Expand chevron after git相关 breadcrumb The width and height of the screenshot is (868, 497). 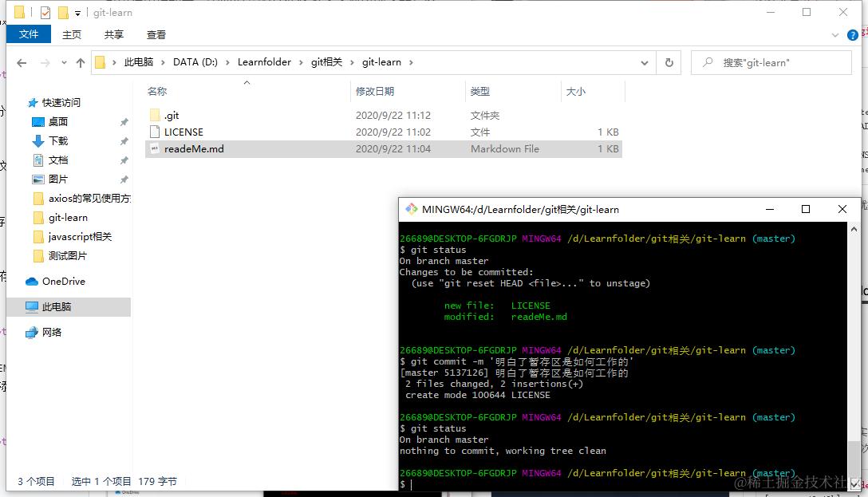coord(352,62)
